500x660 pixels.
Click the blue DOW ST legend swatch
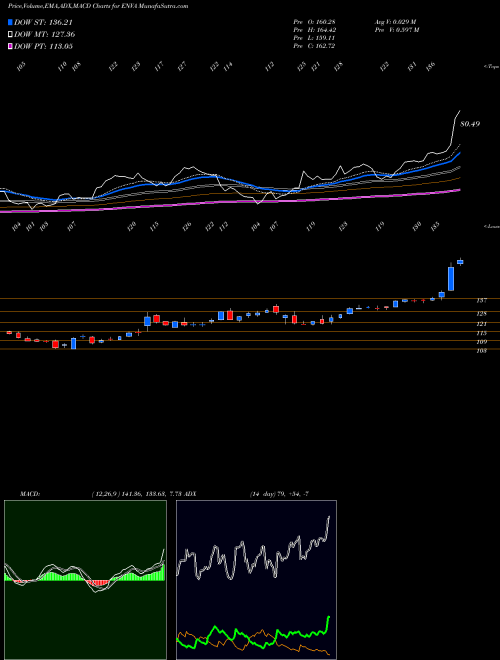click(10, 22)
